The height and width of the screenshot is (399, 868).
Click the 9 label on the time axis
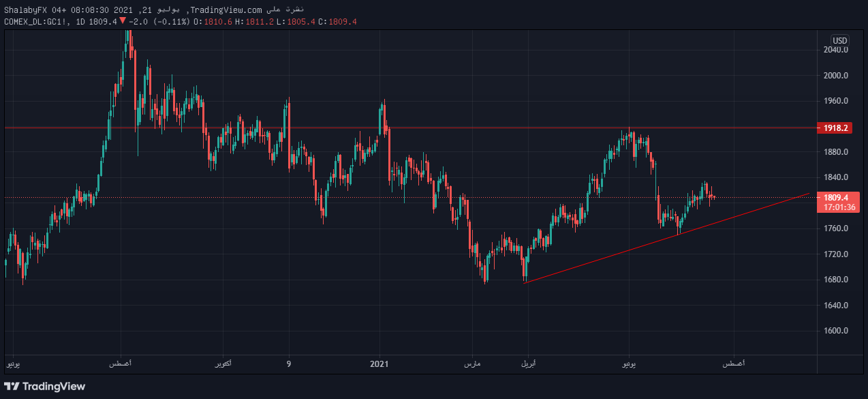(x=289, y=364)
